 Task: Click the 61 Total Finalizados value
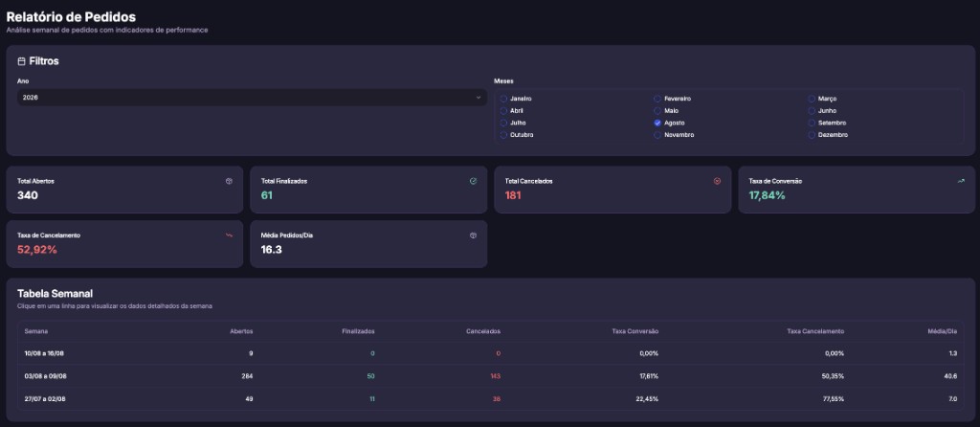pos(267,195)
